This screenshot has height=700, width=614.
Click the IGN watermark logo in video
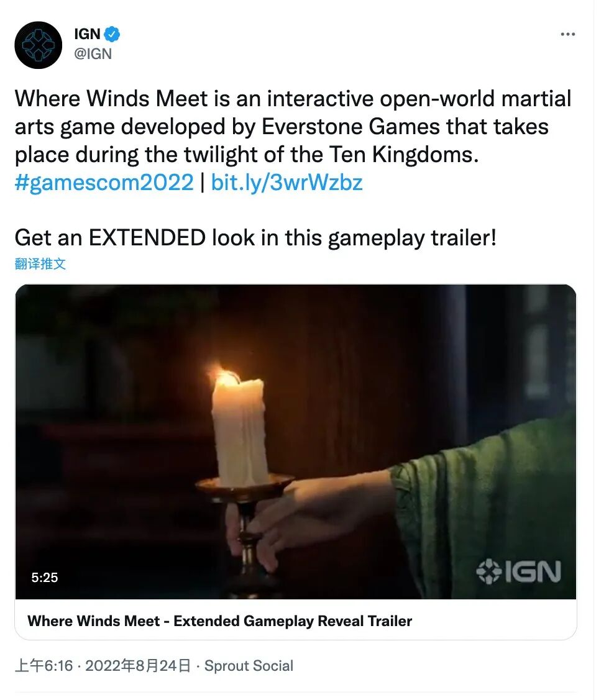point(518,571)
